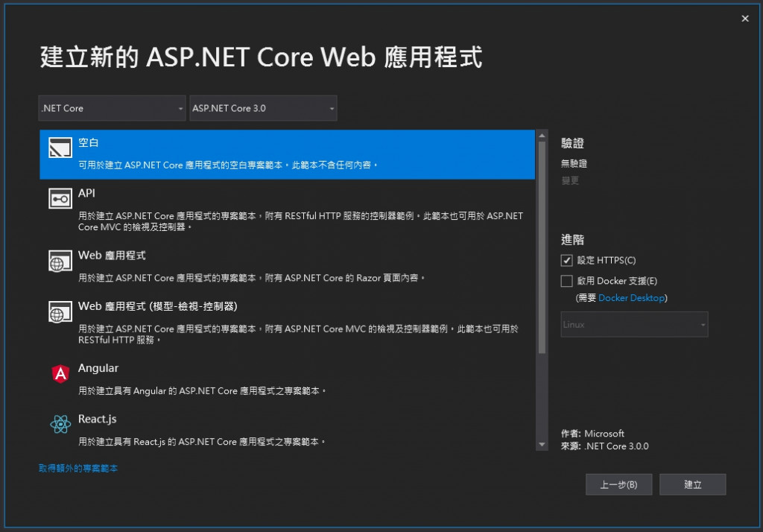Pick the Web 應用程式 (模型-檢視-控制器) icon
Viewport: 763px width, 532px height.
[x=60, y=312]
